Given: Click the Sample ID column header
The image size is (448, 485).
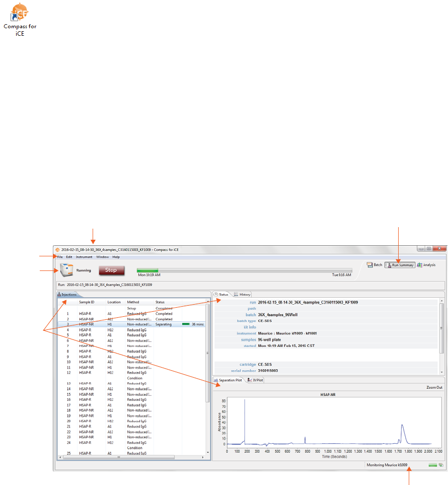Looking at the screenshot, I should pos(87,302).
